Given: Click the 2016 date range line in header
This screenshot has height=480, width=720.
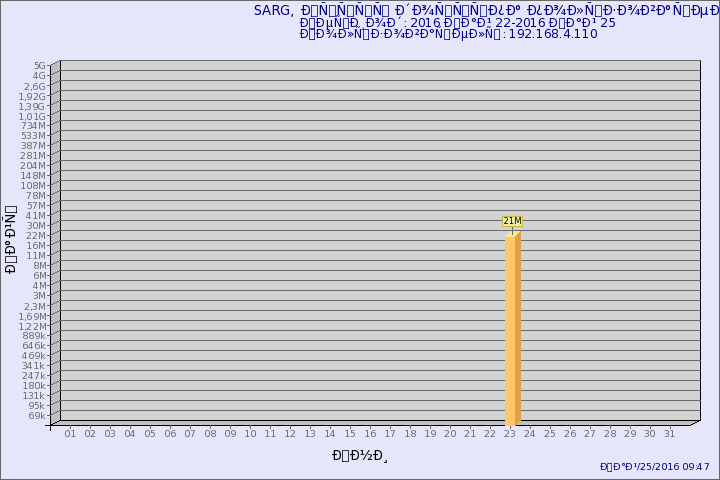Looking at the screenshot, I should pos(457,23).
